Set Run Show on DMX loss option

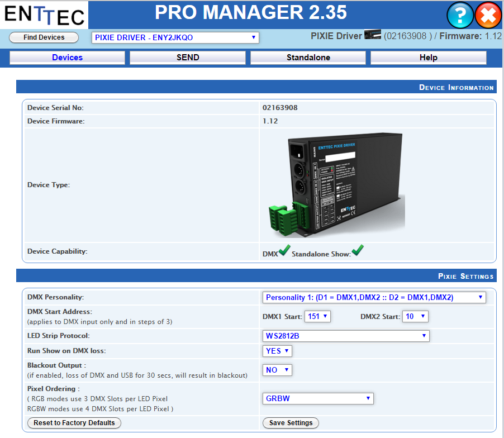[x=277, y=351]
